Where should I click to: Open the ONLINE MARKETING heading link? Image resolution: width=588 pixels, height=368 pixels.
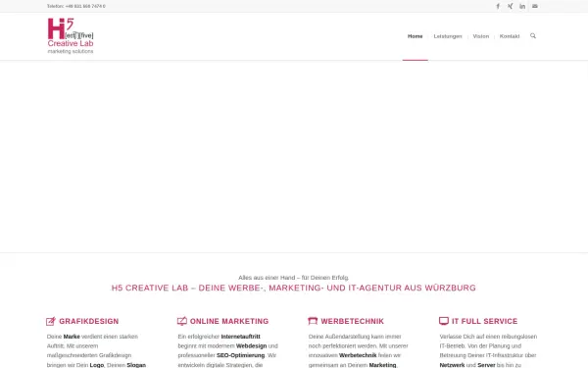(x=229, y=322)
